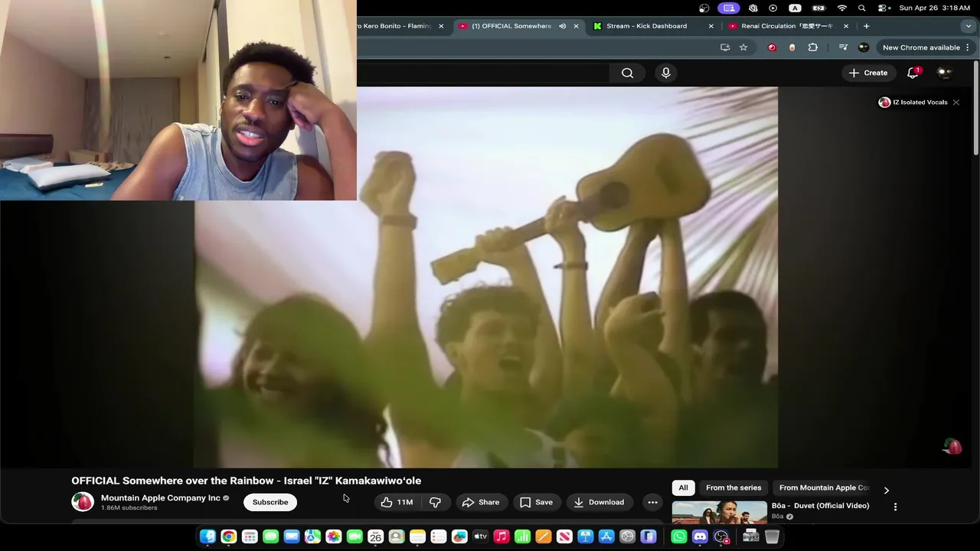Open Wi-Fi menu in the menu bar

tap(842, 8)
